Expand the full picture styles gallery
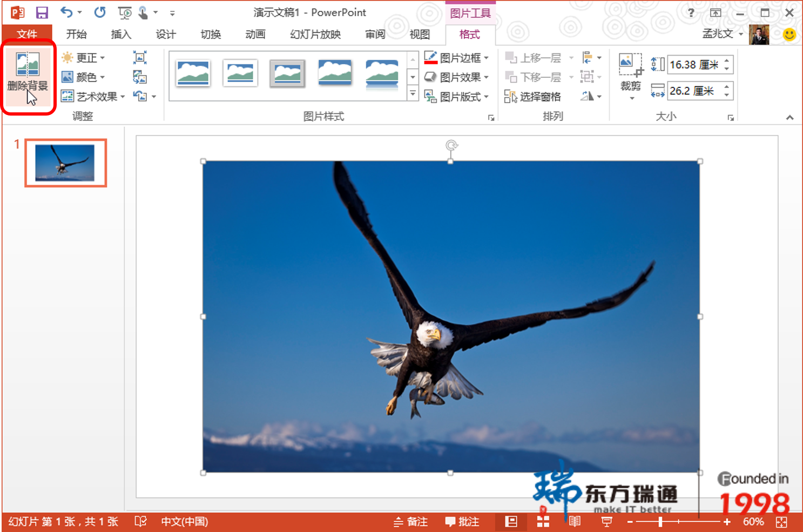Viewport: 803px width, 532px height. pyautogui.click(x=413, y=94)
